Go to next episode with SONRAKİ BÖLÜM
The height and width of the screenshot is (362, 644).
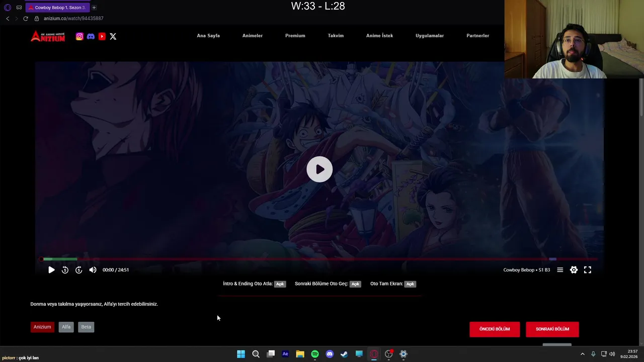[x=552, y=329]
